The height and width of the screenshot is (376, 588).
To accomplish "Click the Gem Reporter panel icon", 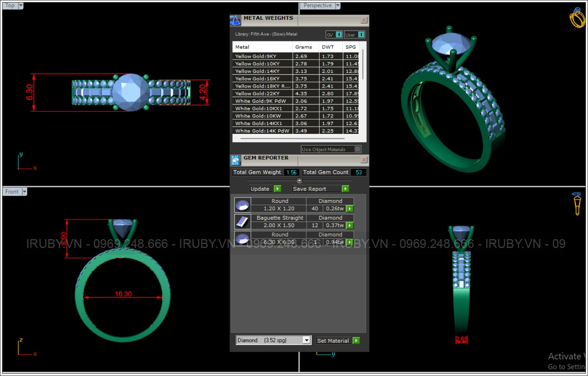I will (235, 160).
